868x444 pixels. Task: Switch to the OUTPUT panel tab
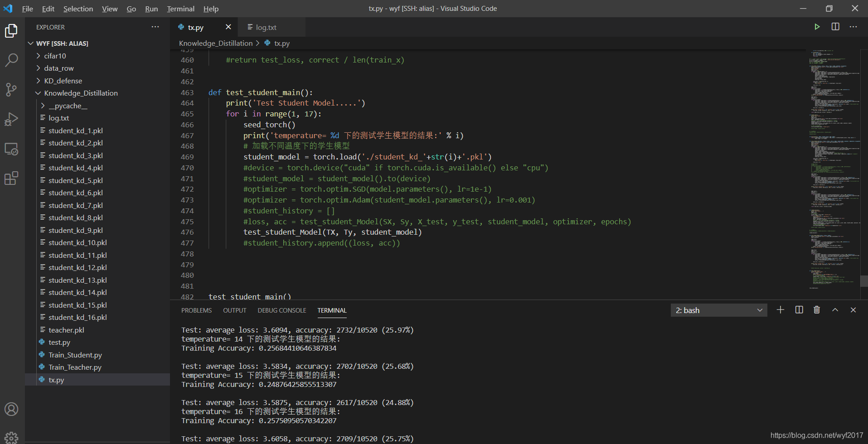(x=235, y=310)
